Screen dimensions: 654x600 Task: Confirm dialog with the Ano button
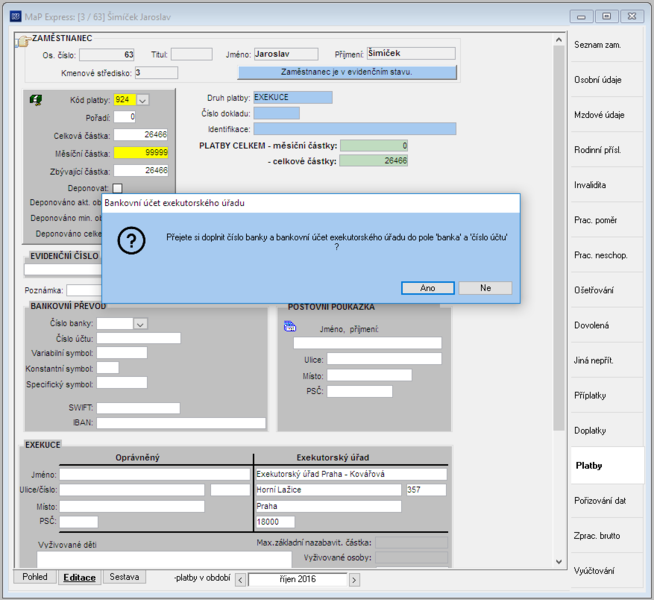click(428, 288)
